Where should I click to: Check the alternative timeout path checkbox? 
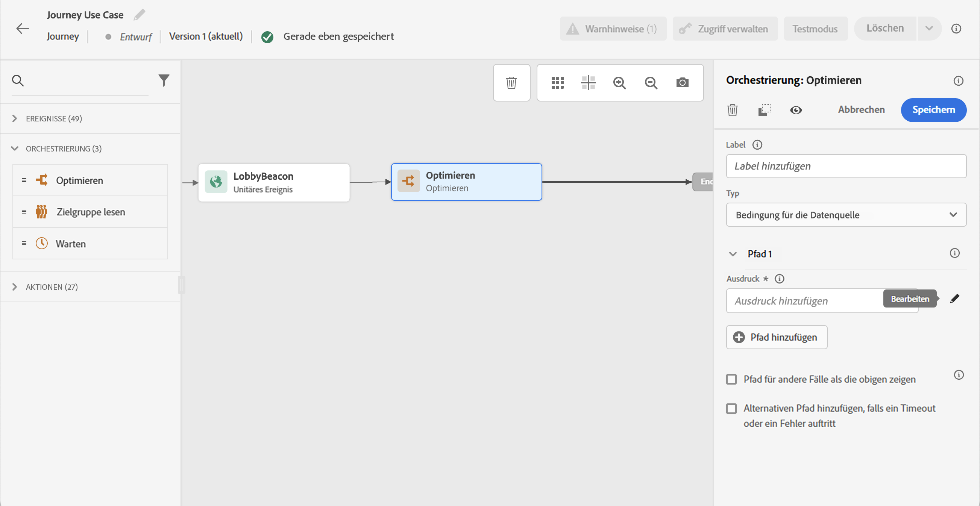[731, 409]
